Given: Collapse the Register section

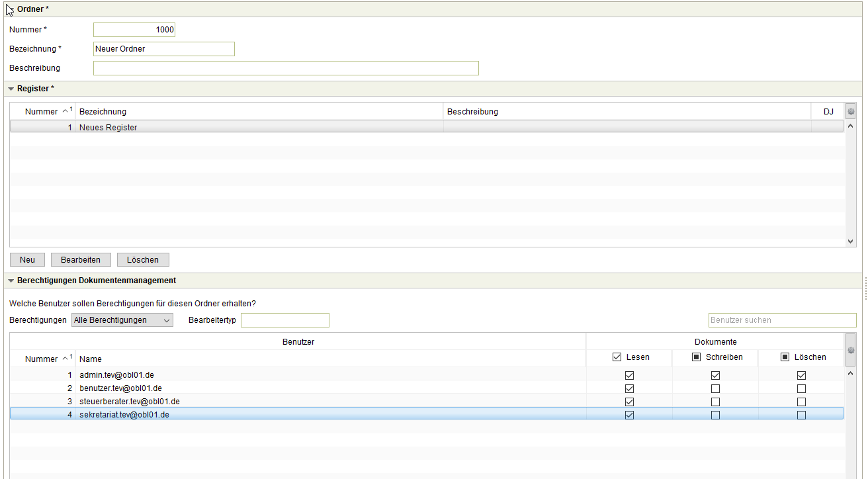Looking at the screenshot, I should [x=11, y=89].
